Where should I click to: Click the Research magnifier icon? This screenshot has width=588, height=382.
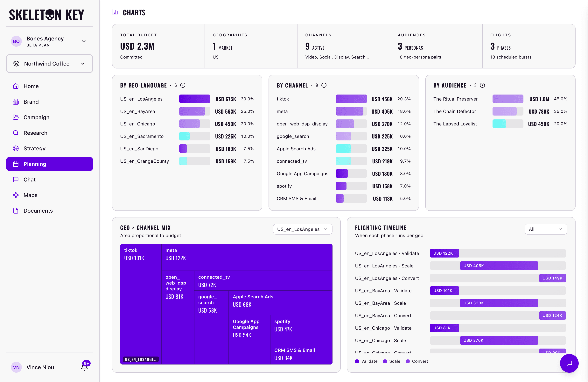(16, 133)
